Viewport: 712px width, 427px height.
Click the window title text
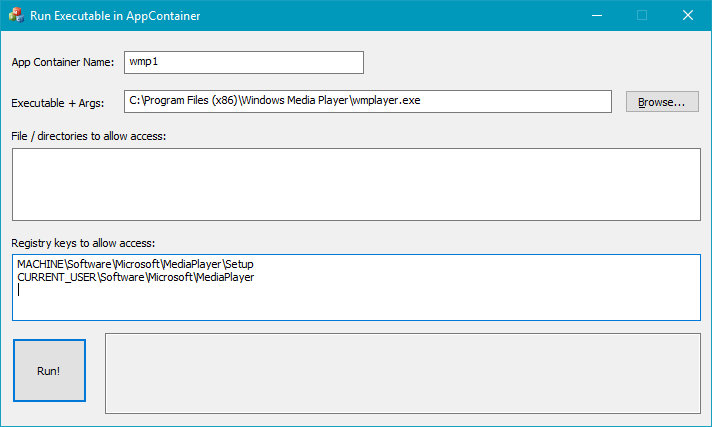[115, 16]
